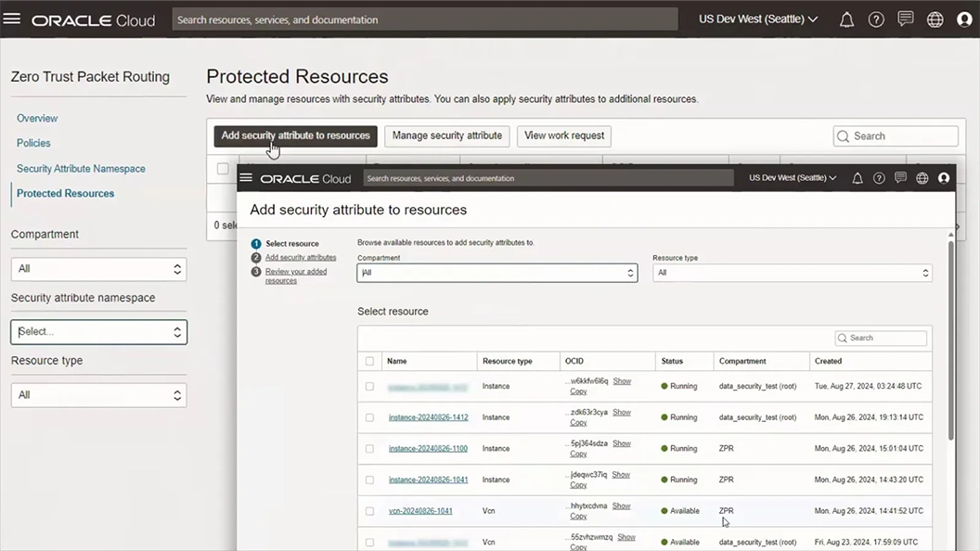
Task: Copy OCID for 5pj364sdza row
Action: point(578,454)
